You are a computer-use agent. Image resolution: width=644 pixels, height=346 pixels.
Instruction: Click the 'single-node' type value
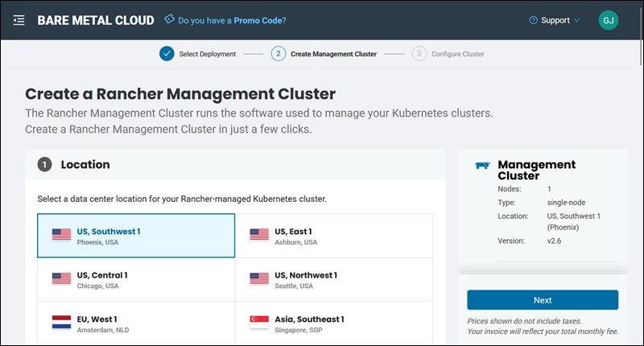pos(566,202)
